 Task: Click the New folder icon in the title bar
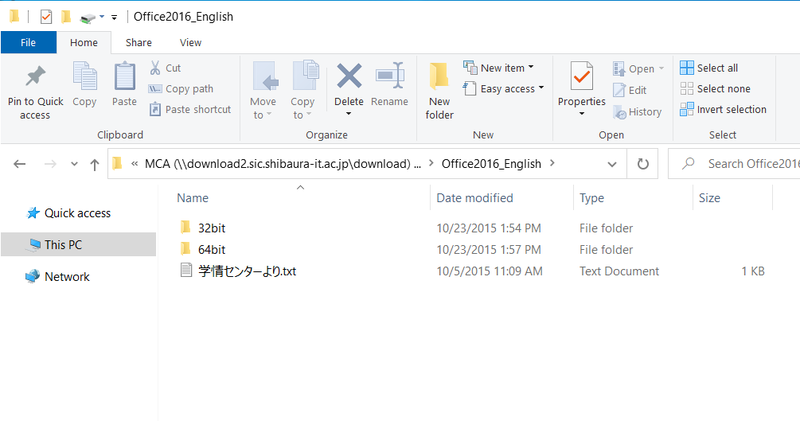point(66,17)
